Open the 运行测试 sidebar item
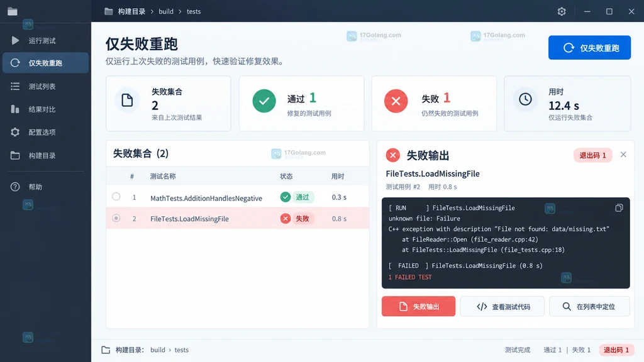The height and width of the screenshot is (362, 644). coord(45,41)
